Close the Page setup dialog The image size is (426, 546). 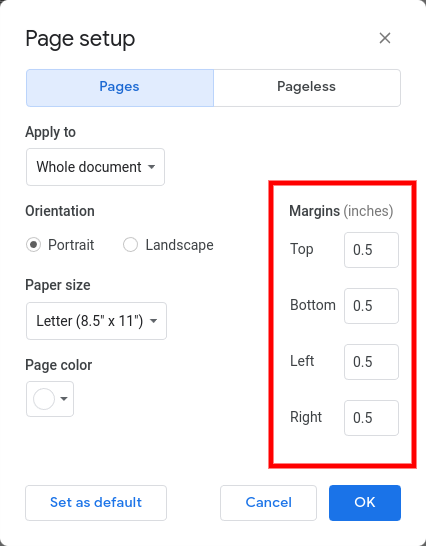(385, 38)
